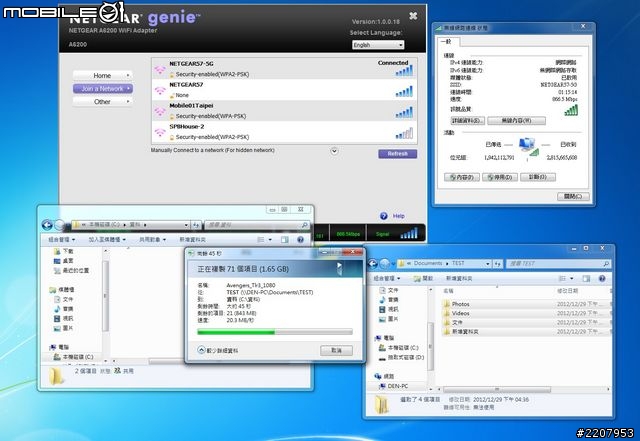Click the Help question mark icon in genie

tap(384, 216)
